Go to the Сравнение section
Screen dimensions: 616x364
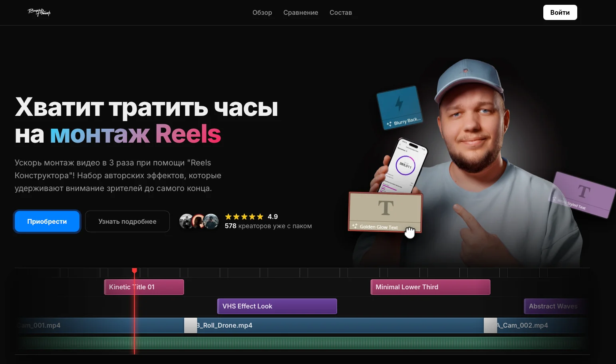tap(301, 12)
